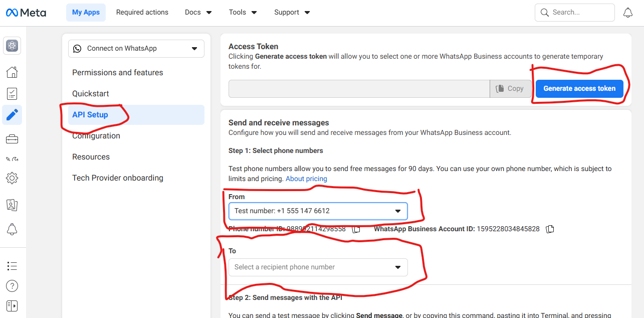Click the Generate access token button

coord(579,88)
